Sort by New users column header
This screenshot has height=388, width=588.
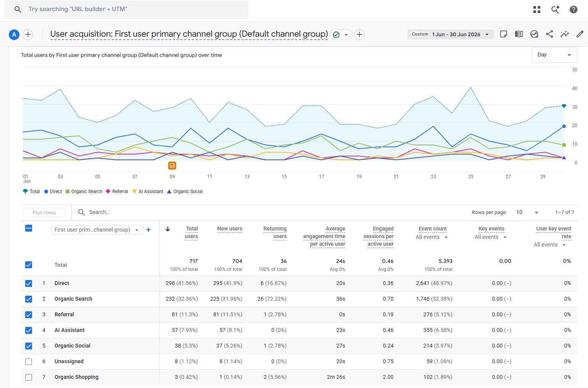(230, 229)
